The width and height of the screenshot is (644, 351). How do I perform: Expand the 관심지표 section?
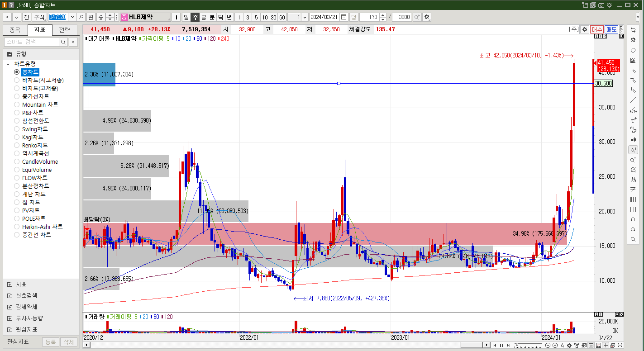coord(10,329)
